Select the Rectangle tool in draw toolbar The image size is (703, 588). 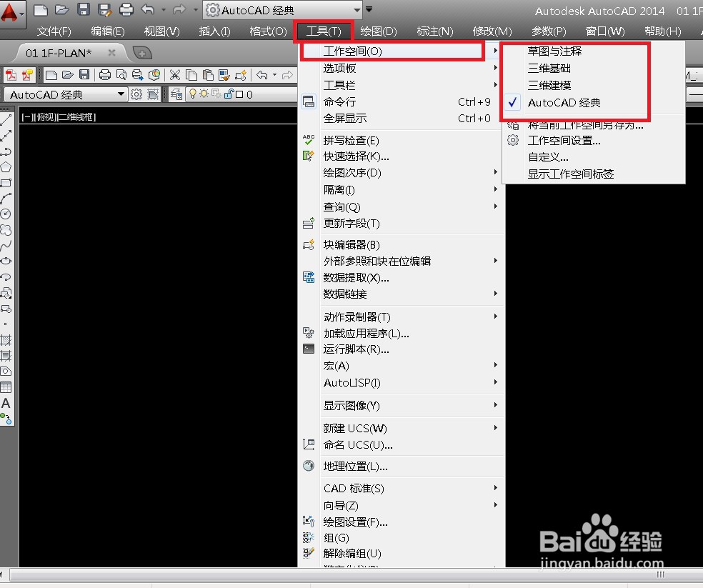tap(6, 183)
